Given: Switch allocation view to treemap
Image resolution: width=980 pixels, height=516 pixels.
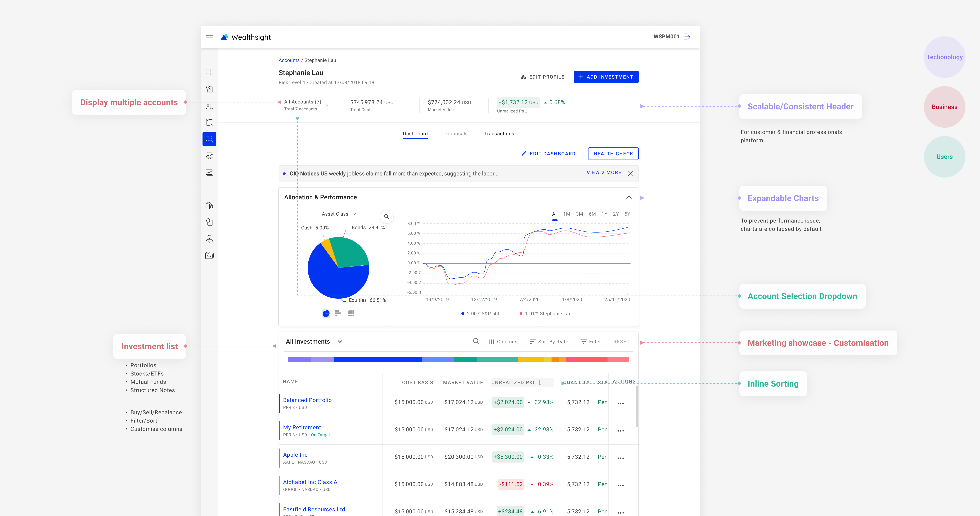Looking at the screenshot, I should (x=351, y=313).
